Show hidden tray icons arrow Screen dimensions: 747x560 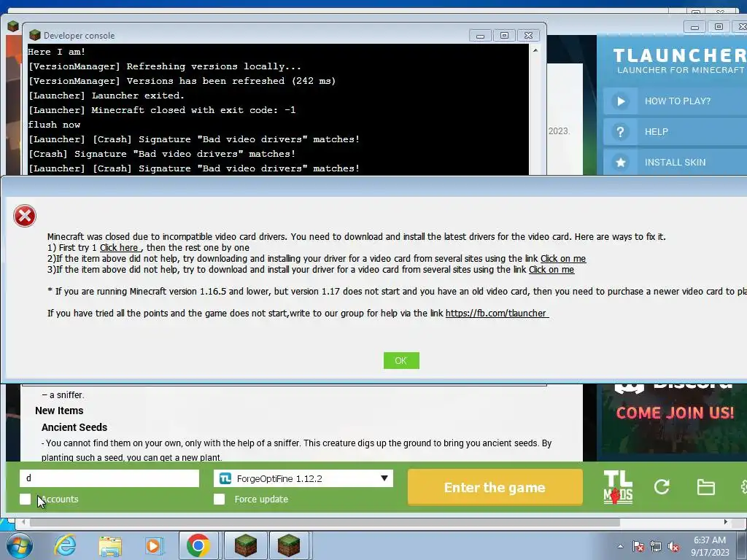[620, 546]
